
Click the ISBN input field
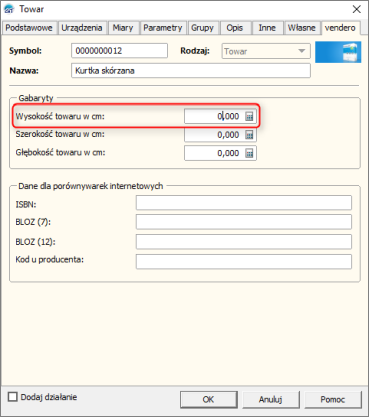click(x=244, y=203)
